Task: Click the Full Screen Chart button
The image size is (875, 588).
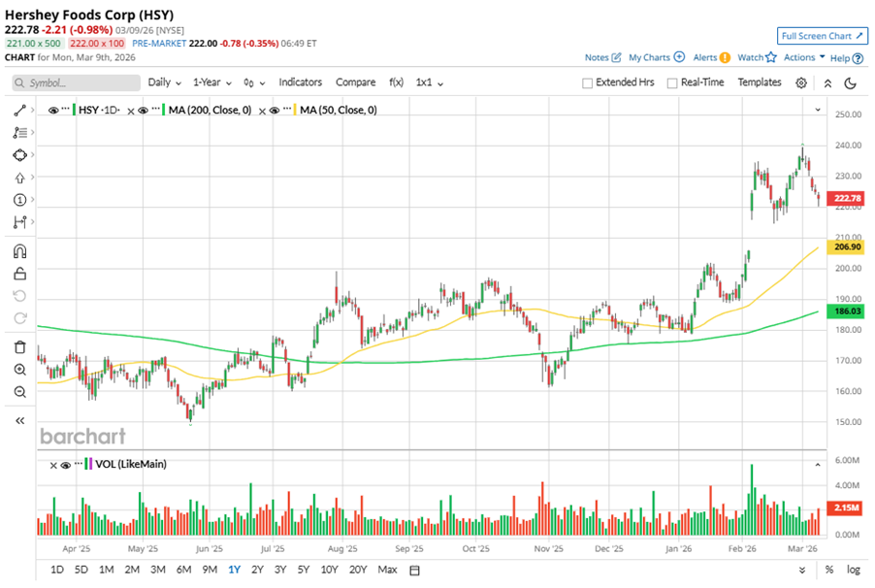Action: tap(821, 36)
